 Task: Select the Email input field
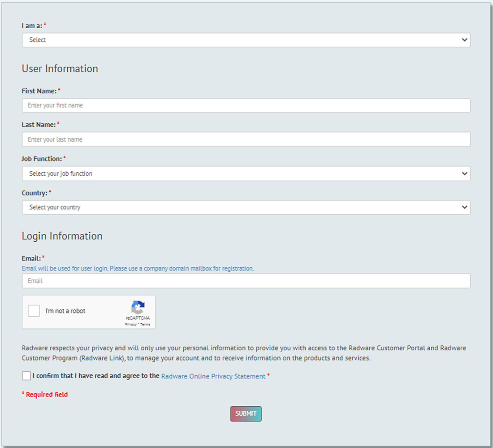click(246, 281)
